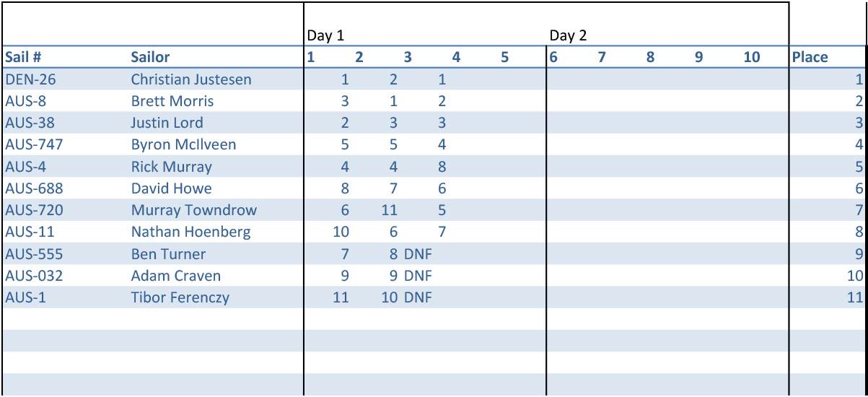Click the Adam Craven sailor cell
Viewport: 868px width, 397px height.
[x=176, y=276]
